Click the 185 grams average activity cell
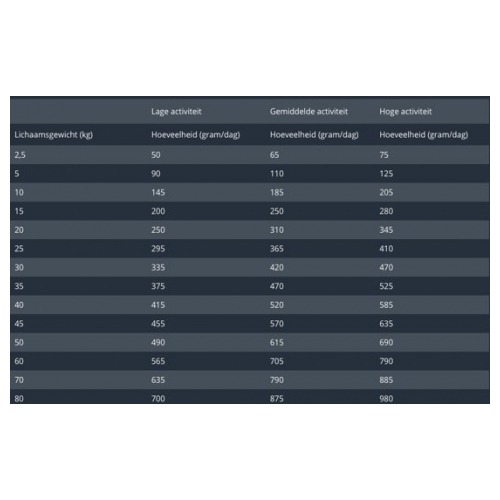Viewport: 500px width, 500px height. point(277,192)
